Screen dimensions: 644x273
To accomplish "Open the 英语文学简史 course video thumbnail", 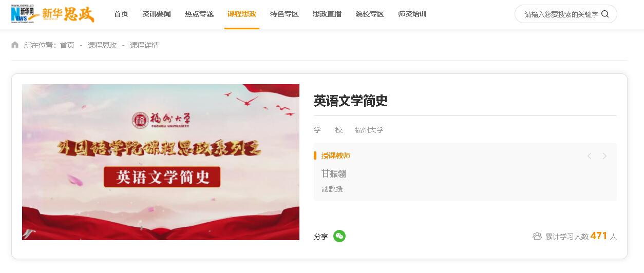I will point(161,162).
